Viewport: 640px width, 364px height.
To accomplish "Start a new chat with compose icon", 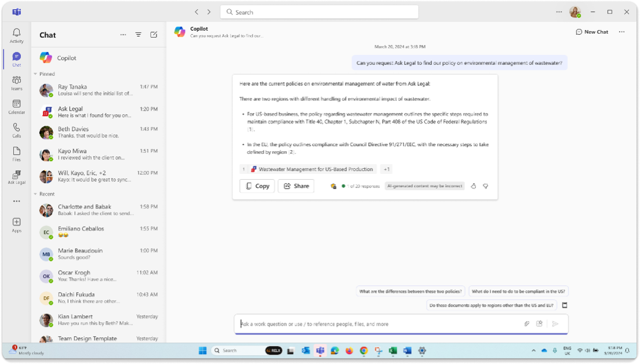I will (154, 35).
